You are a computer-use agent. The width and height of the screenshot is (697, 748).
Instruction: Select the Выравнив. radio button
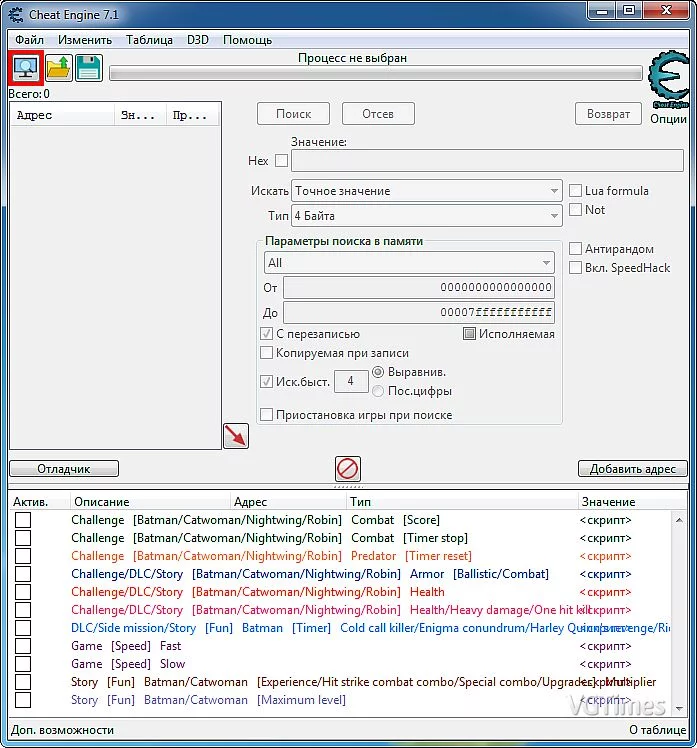pyautogui.click(x=378, y=372)
